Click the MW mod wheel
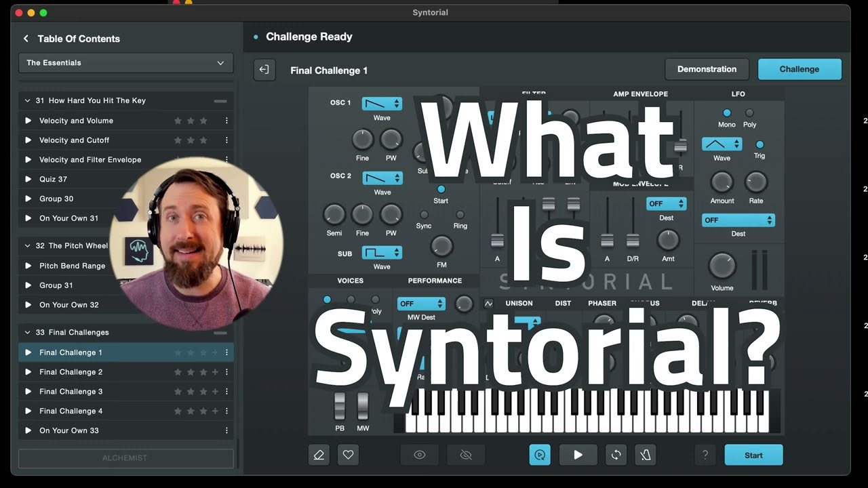This screenshot has height=488, width=868. 363,405
